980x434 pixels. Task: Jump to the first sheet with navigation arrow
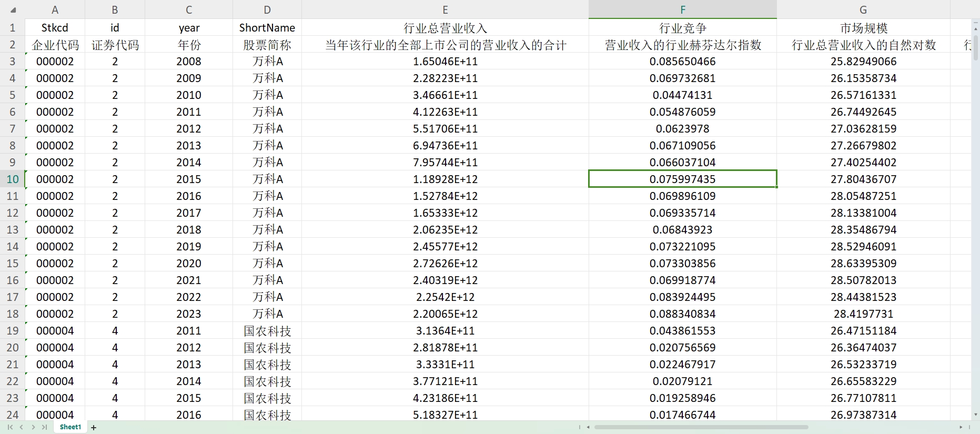click(10, 427)
